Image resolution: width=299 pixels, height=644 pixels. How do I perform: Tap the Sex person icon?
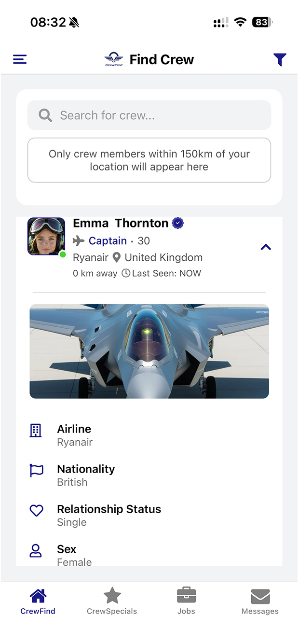pyautogui.click(x=36, y=551)
